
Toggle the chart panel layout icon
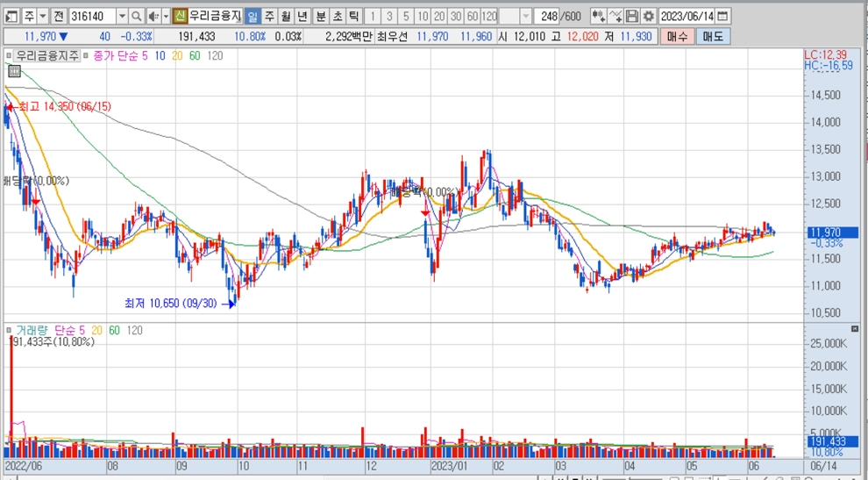pos(12,16)
